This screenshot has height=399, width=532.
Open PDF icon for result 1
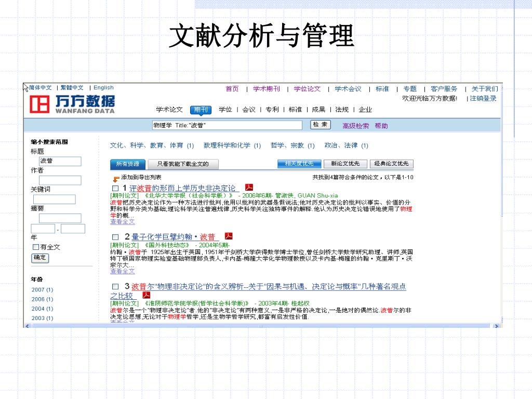(249, 187)
